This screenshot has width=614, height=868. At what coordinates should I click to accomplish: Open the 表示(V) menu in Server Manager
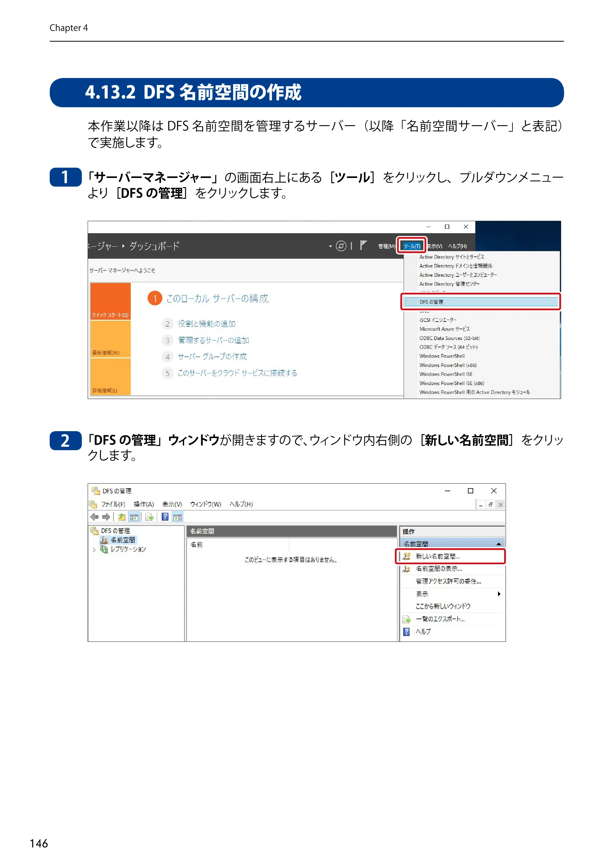point(435,246)
